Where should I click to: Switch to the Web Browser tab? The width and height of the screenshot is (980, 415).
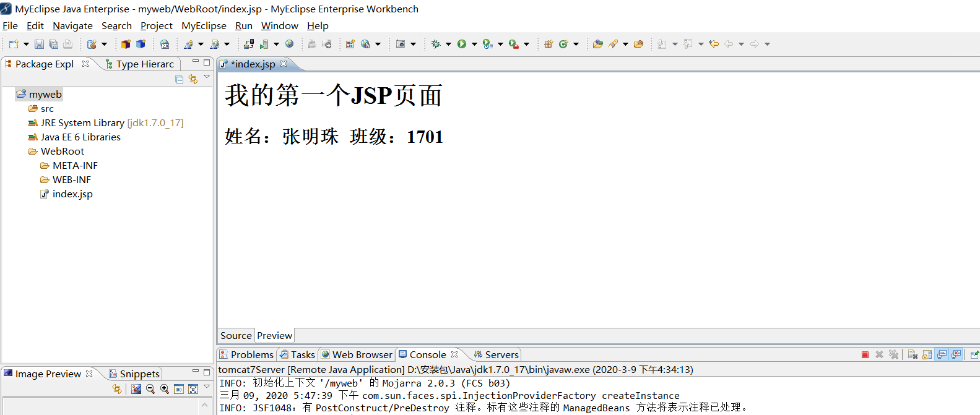coord(357,354)
